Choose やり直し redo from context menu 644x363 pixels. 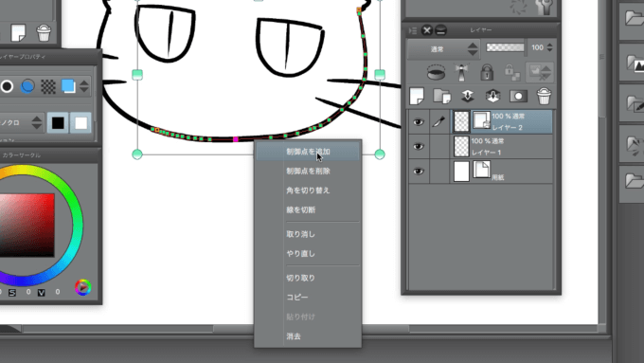308,254
